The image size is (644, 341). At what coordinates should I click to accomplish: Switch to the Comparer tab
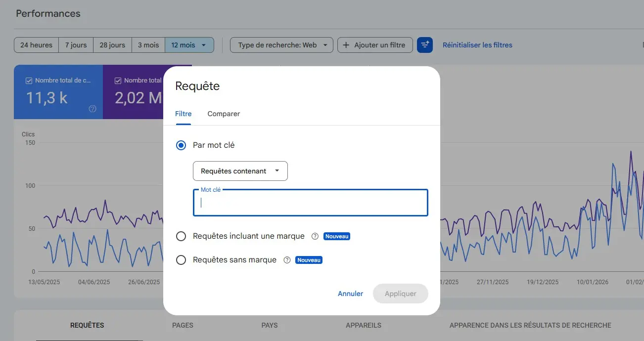click(x=224, y=114)
